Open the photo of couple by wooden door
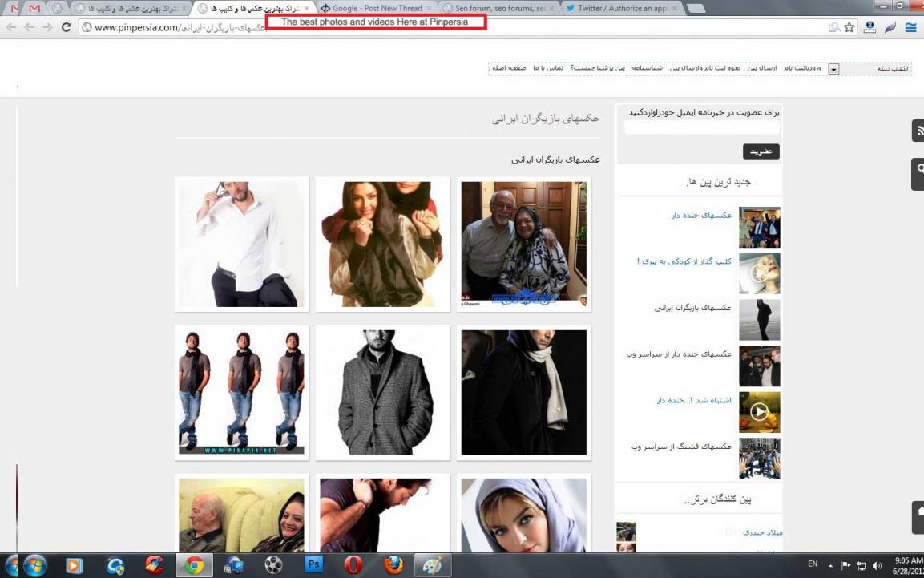Viewport: 924px width, 578px height. [524, 244]
